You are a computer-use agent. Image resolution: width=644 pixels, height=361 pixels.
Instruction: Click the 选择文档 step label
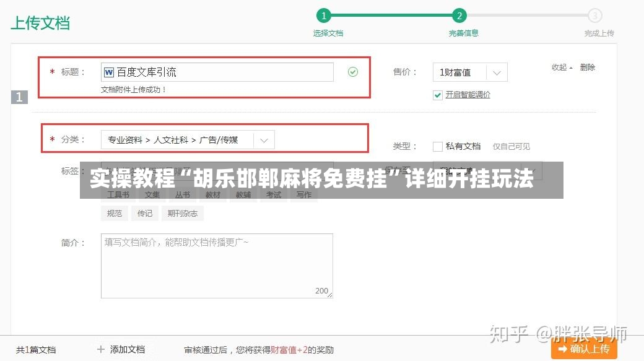click(328, 33)
